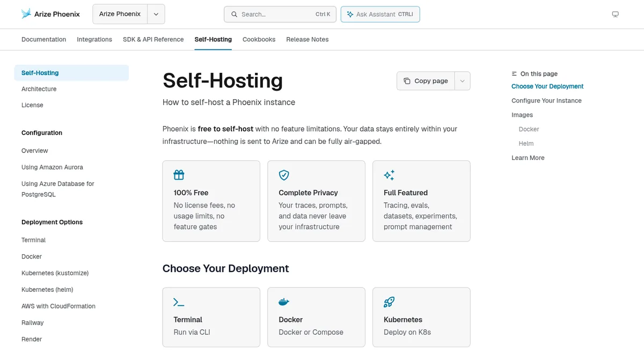644x353 pixels.
Task: Click the Choose Your Deployment heading
Action: [x=226, y=268]
